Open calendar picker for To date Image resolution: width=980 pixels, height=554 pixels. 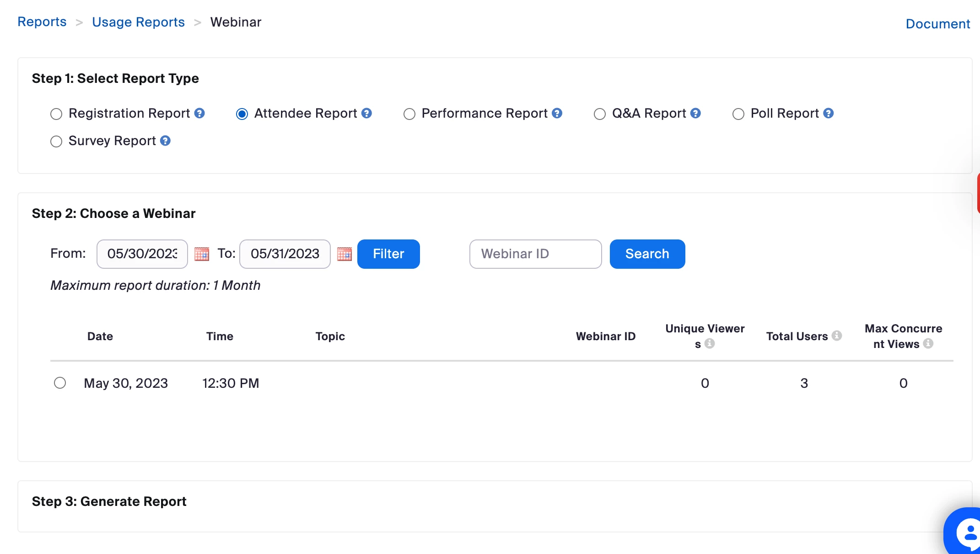coord(345,254)
